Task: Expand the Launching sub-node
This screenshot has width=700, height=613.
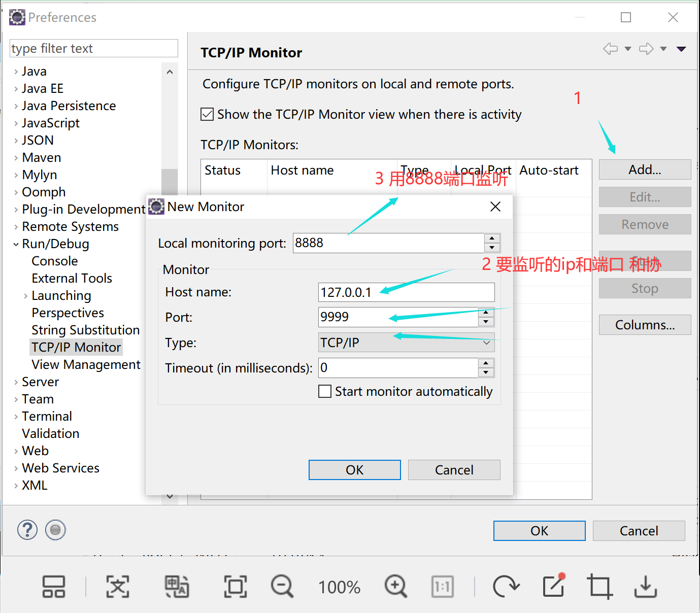Action: point(25,296)
